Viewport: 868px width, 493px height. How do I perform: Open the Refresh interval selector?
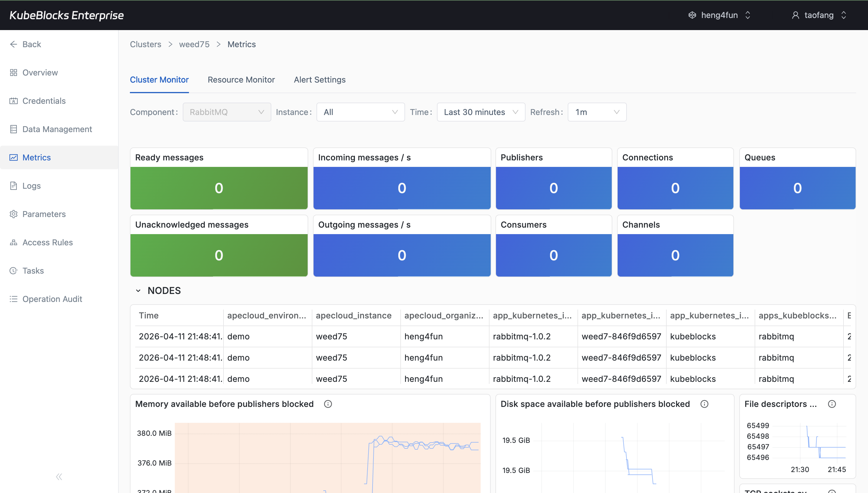pyautogui.click(x=596, y=112)
